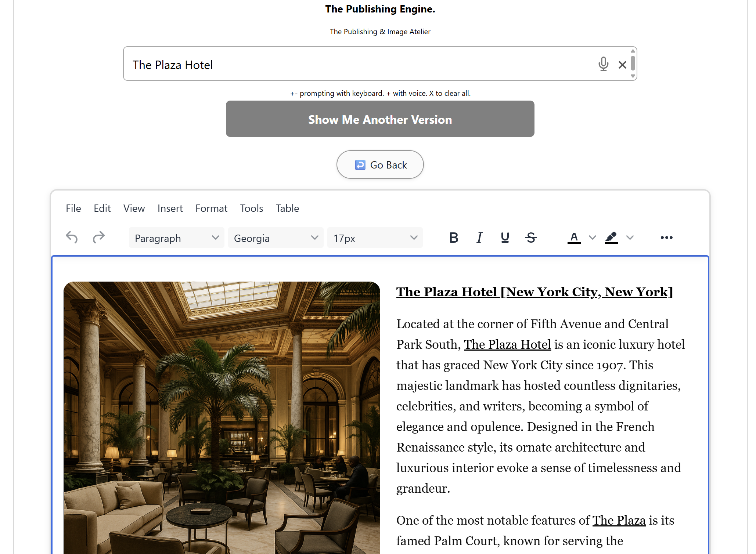756x554 pixels.
Task: Toggle underline formatting
Action: pos(505,238)
